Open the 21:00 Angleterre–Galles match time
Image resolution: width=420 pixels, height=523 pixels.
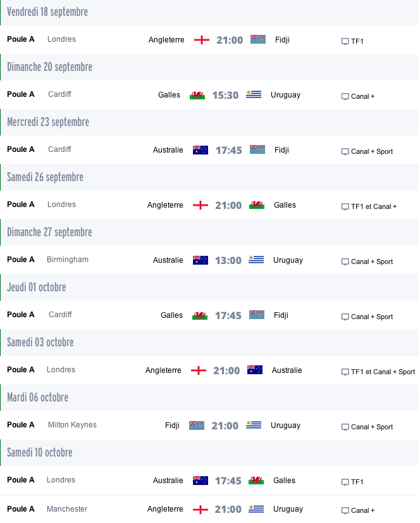pos(228,205)
